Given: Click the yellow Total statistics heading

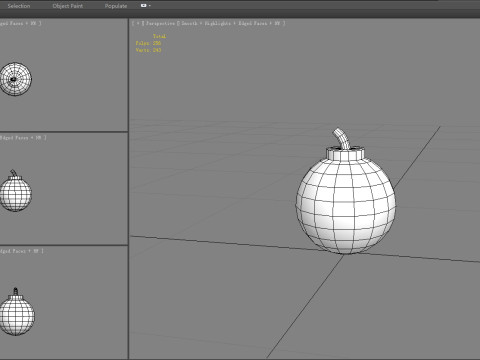Looking at the screenshot, I should (x=159, y=36).
